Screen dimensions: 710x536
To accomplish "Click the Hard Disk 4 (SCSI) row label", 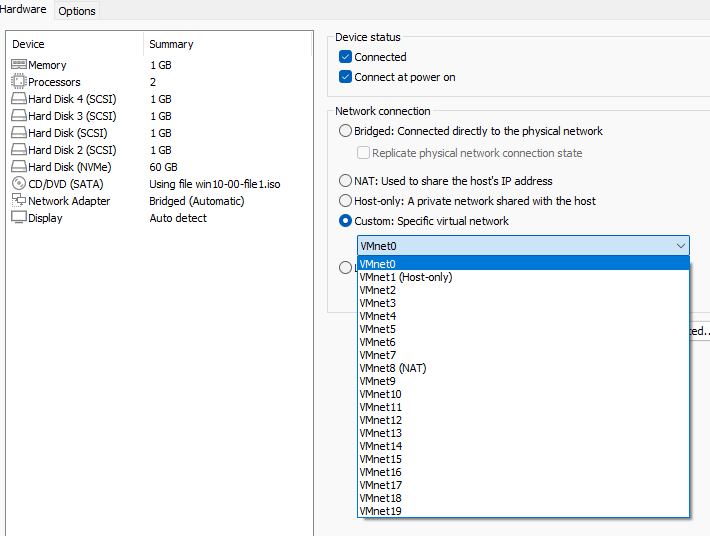I will [72, 99].
